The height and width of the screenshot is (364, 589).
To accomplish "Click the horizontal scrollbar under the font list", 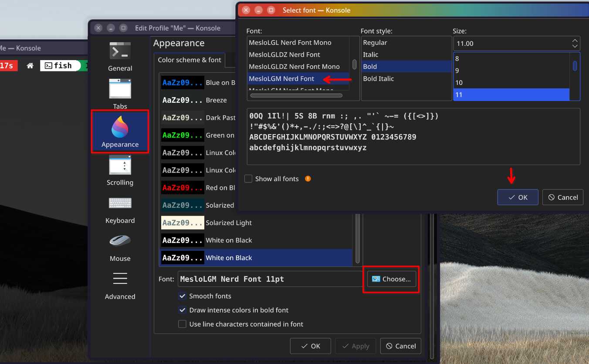I will coord(296,95).
